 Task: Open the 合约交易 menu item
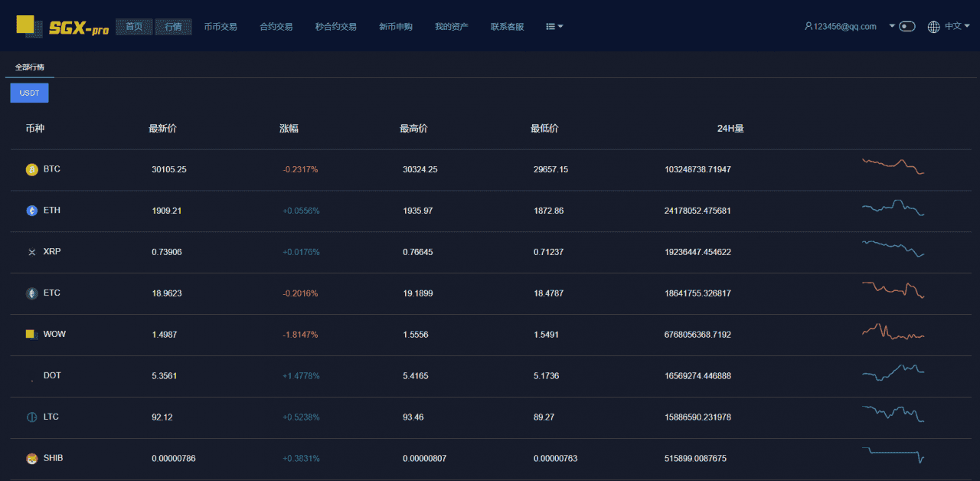pos(276,27)
